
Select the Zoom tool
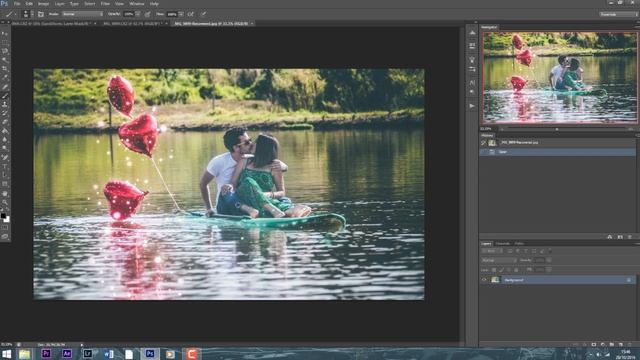[x=5, y=202]
